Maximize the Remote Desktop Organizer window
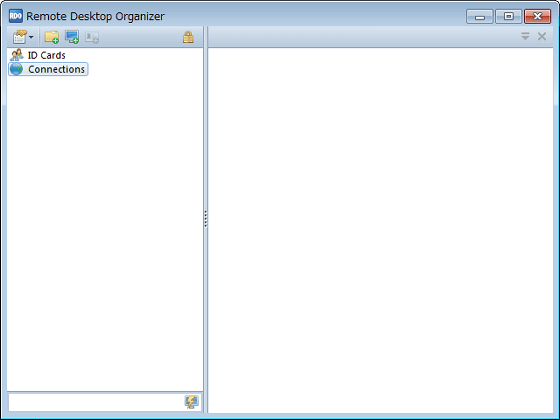 click(x=509, y=16)
